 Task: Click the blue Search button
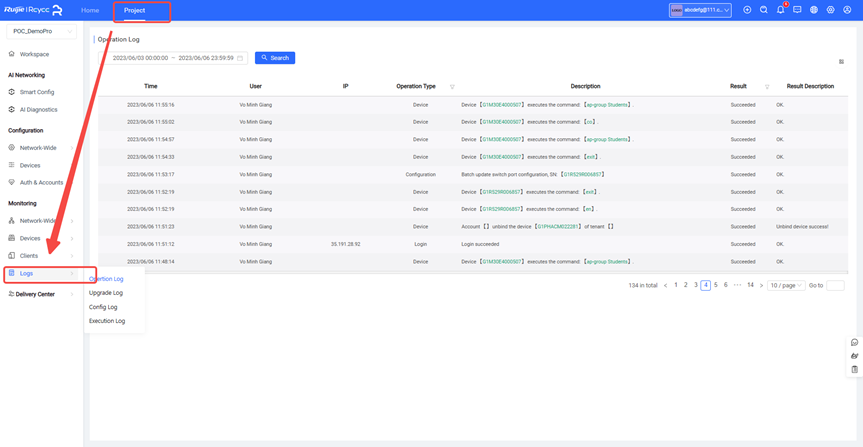(x=275, y=58)
